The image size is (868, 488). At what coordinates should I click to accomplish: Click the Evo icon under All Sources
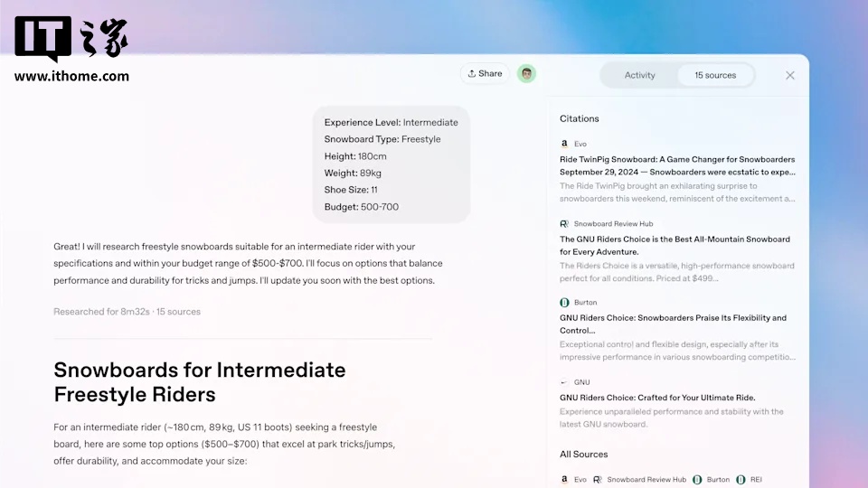[564, 480]
